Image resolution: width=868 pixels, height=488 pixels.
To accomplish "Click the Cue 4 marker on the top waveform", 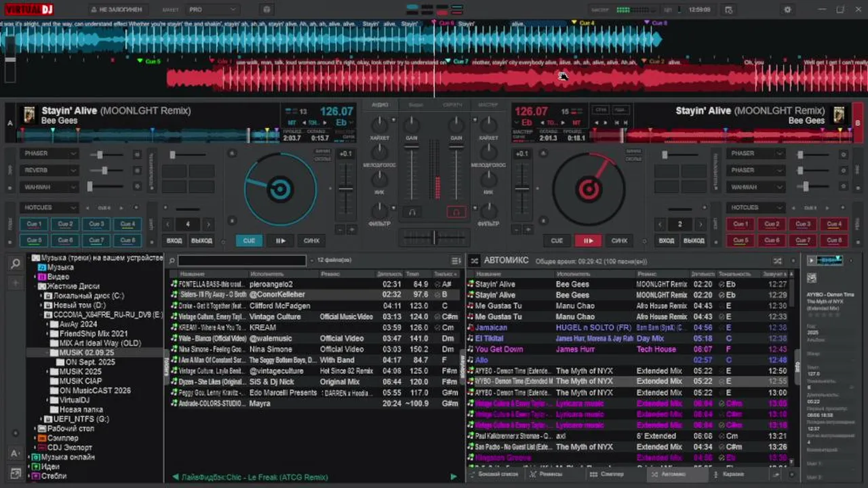I will [583, 23].
